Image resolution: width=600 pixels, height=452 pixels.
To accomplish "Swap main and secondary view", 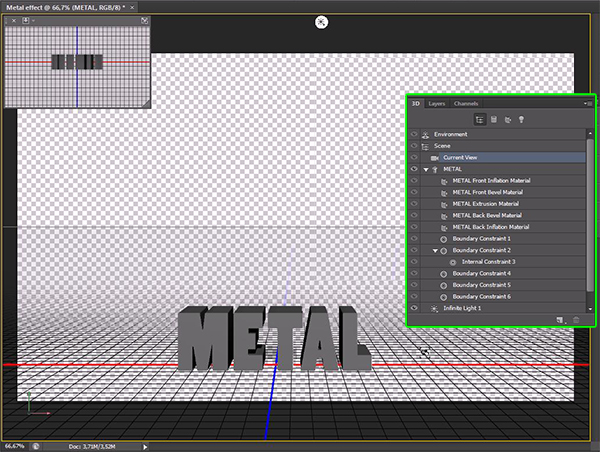I will pyautogui.click(x=145, y=20).
